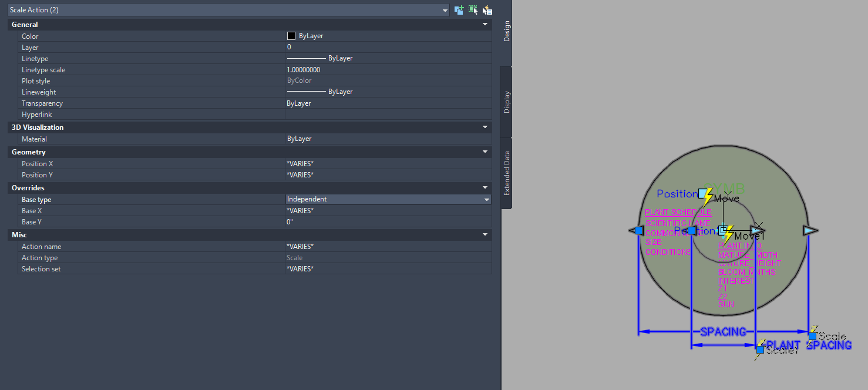
Task: Click the Linetype ByLayer value
Action: (388, 58)
